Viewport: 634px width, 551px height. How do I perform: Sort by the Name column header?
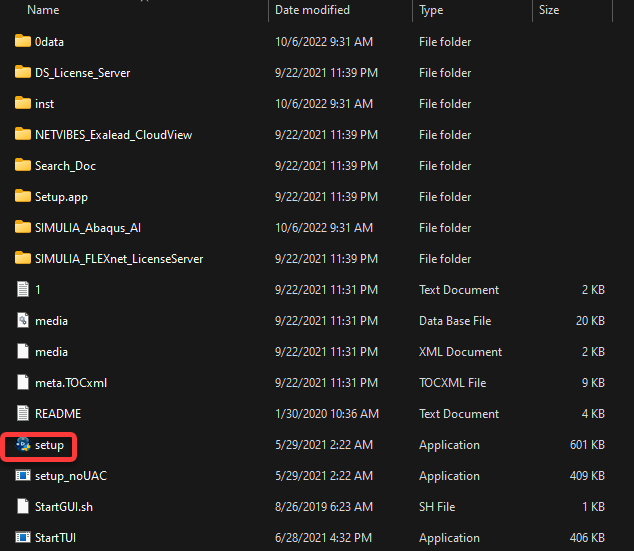[43, 10]
